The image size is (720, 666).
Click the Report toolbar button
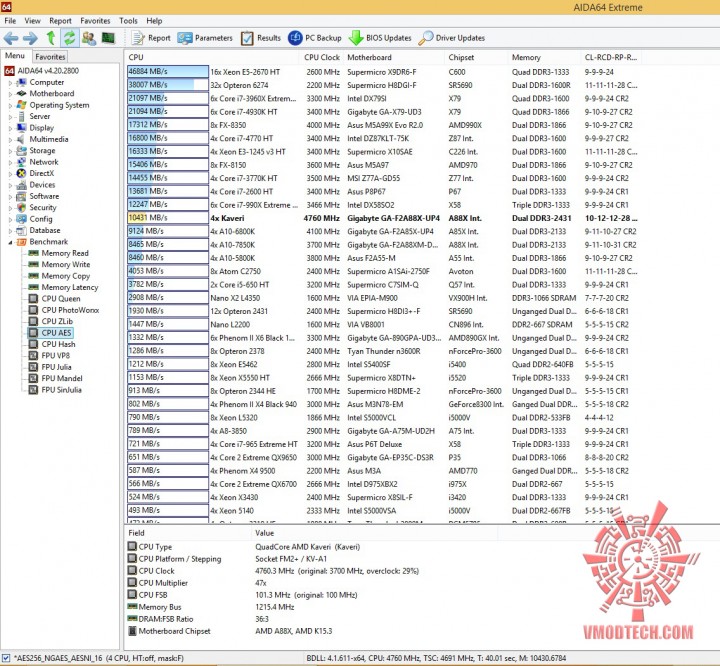click(151, 38)
